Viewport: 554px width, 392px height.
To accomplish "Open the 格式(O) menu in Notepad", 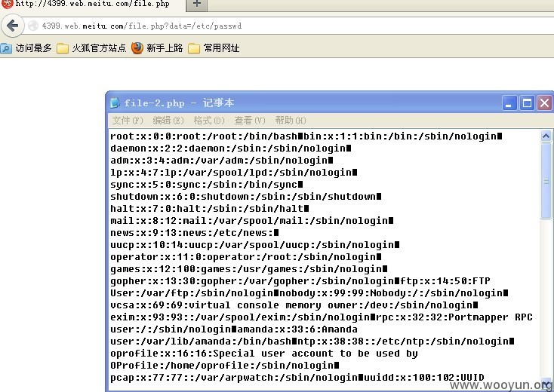I will point(209,121).
